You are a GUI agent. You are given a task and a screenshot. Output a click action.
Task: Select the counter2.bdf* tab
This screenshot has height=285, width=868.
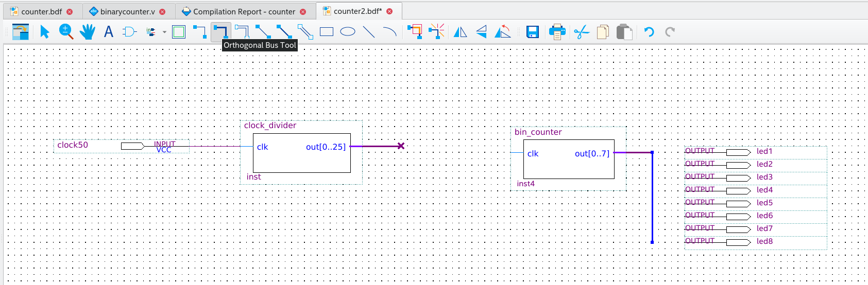tap(358, 11)
